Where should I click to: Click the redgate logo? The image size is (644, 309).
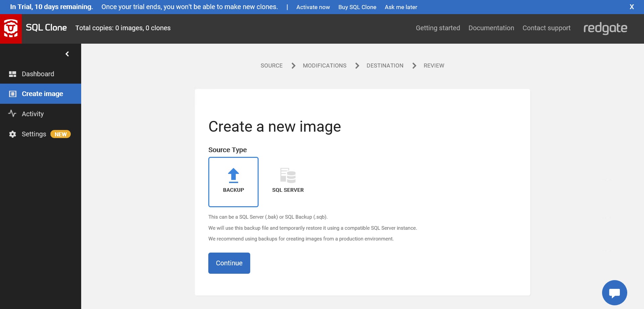605,29
